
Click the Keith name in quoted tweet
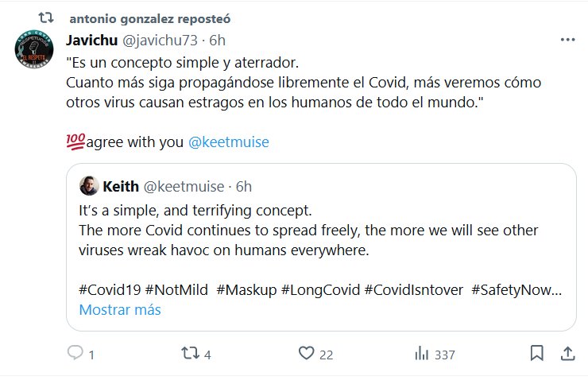tap(120, 186)
